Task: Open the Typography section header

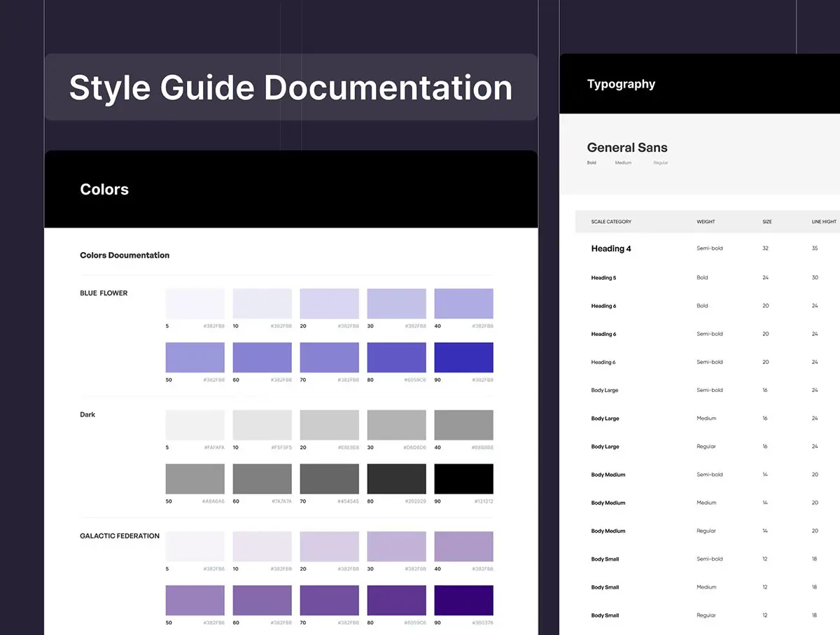Action: 621,84
